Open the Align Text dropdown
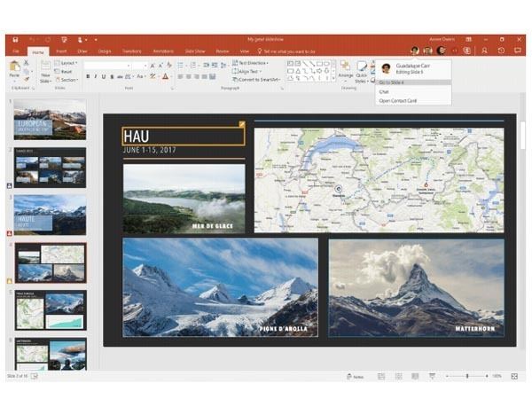 click(247, 71)
